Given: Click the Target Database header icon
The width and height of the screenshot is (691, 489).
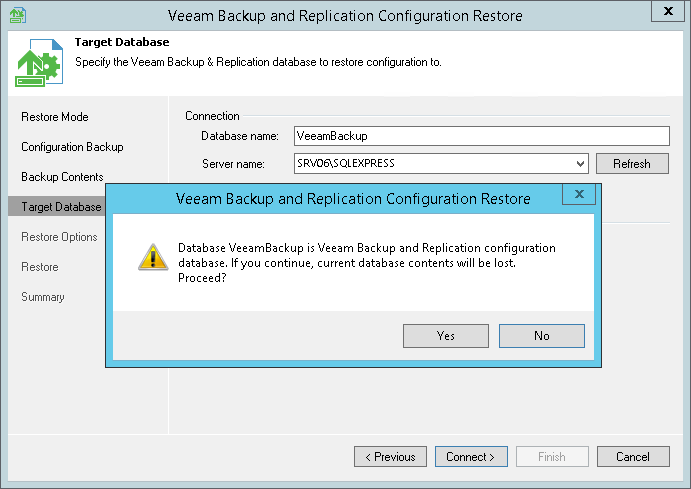Looking at the screenshot, I should pyautogui.click(x=39, y=63).
